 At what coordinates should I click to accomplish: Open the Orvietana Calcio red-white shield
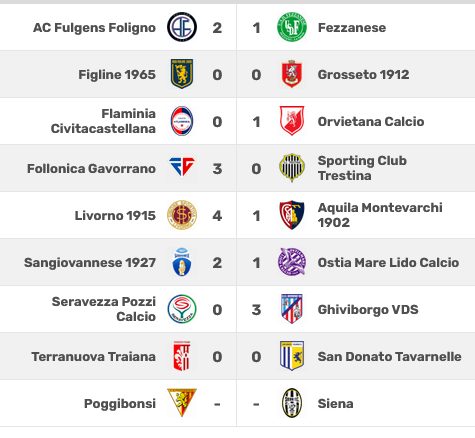pyautogui.click(x=292, y=121)
